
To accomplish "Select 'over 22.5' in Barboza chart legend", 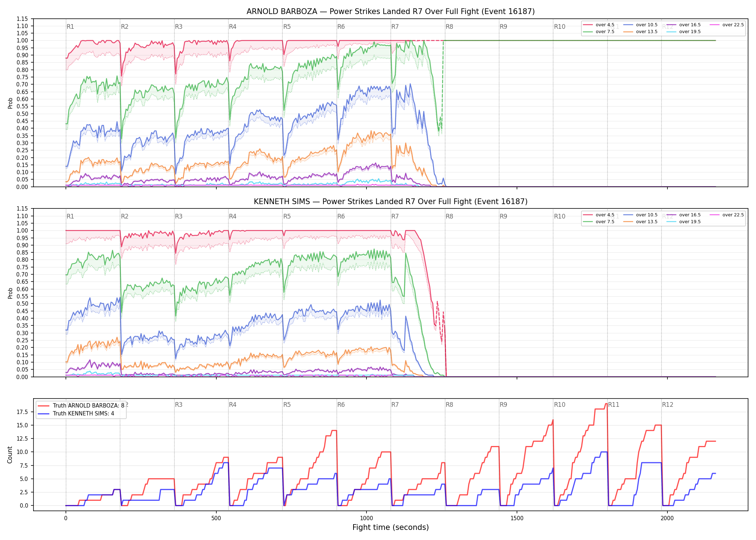I will pos(727,25).
